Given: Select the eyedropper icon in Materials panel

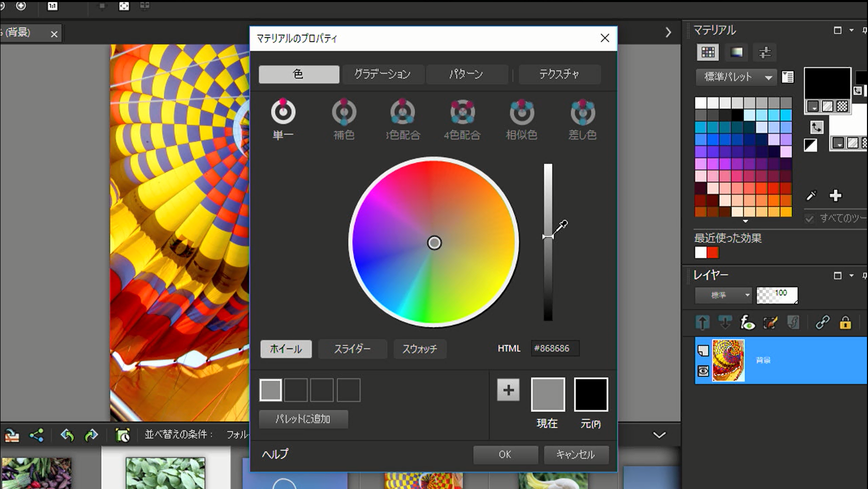Looking at the screenshot, I should 811,196.
